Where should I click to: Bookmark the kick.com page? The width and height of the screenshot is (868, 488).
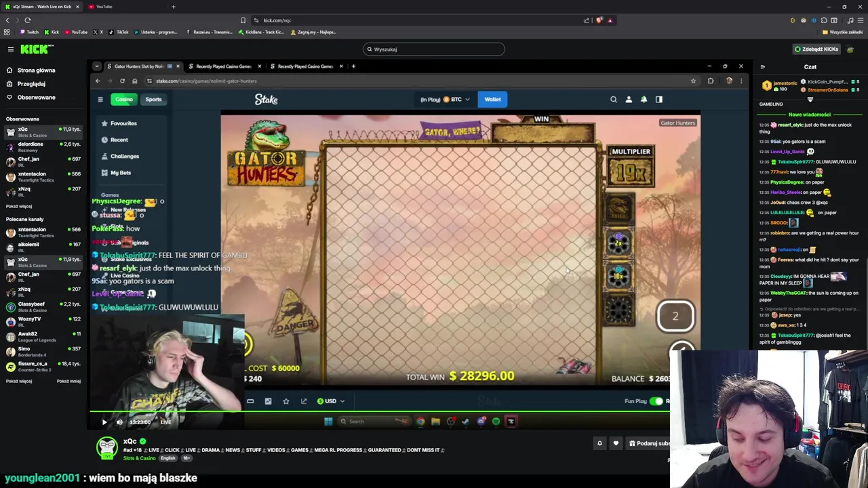pos(243,20)
